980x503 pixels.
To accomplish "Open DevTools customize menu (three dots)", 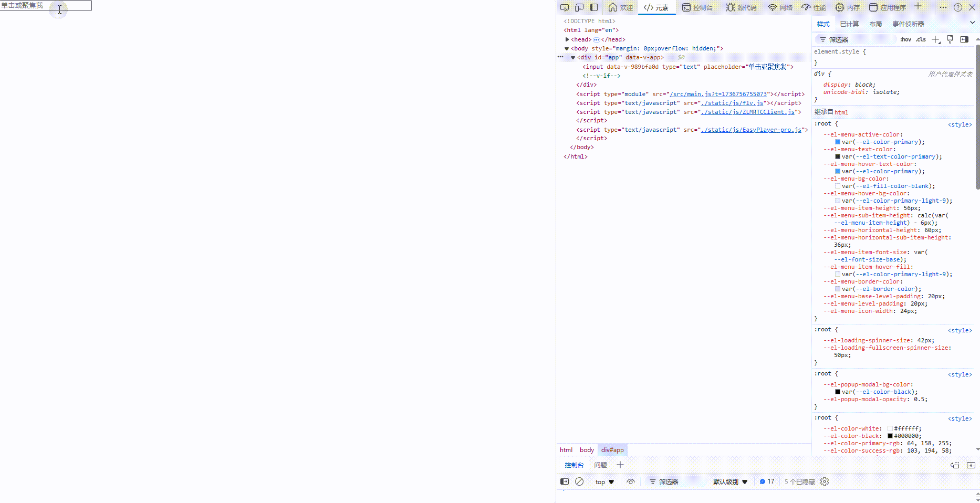I will point(943,7).
